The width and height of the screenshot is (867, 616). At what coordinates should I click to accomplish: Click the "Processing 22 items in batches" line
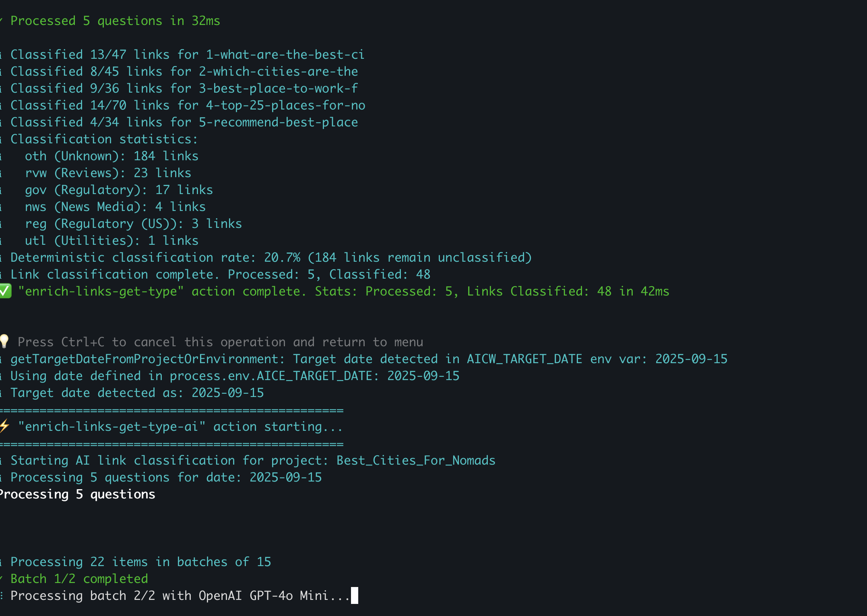tap(140, 562)
